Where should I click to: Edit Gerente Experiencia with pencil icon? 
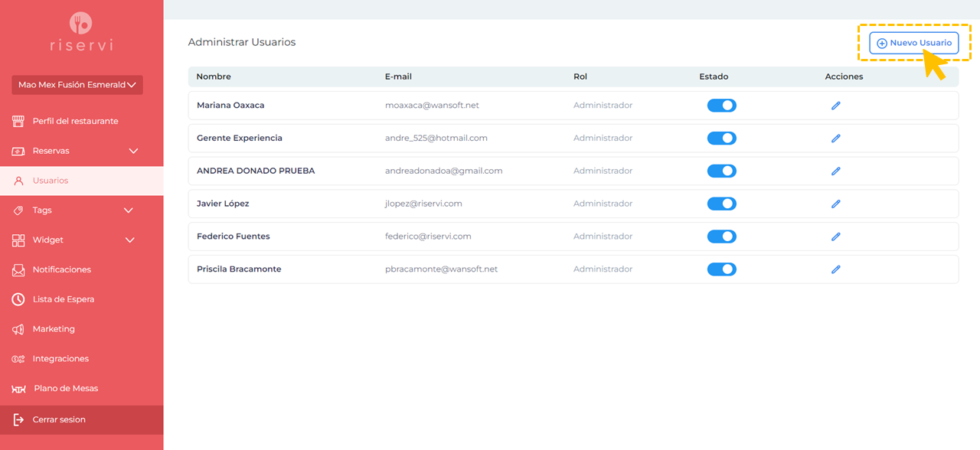[x=836, y=139]
